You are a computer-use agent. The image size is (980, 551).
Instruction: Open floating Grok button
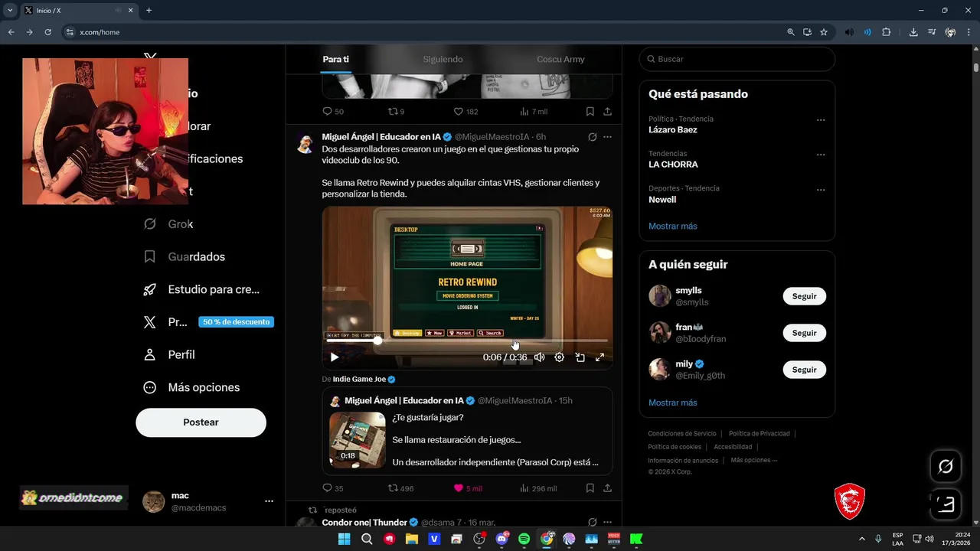click(946, 466)
